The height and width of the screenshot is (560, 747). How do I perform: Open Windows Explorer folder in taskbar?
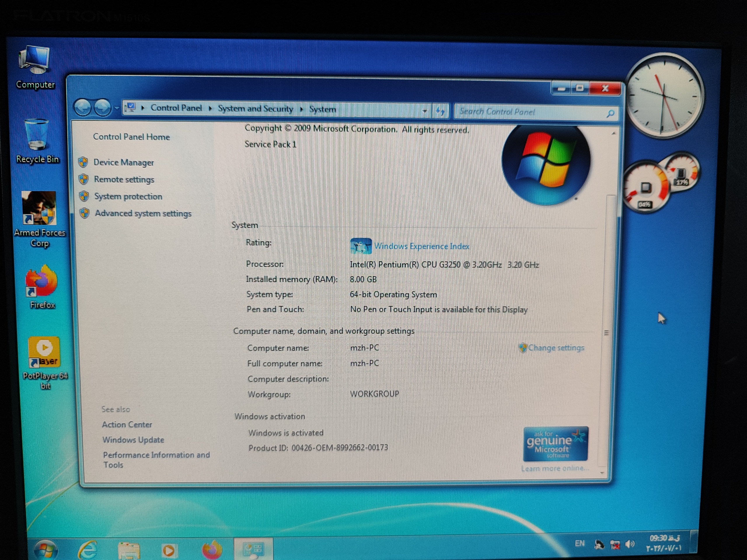[129, 550]
